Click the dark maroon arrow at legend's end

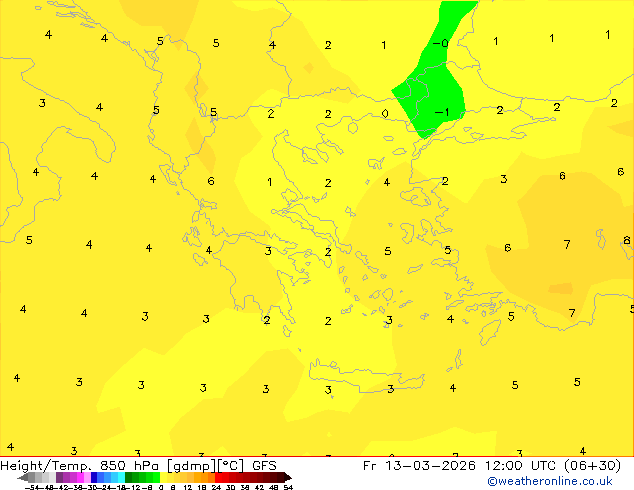288,477
